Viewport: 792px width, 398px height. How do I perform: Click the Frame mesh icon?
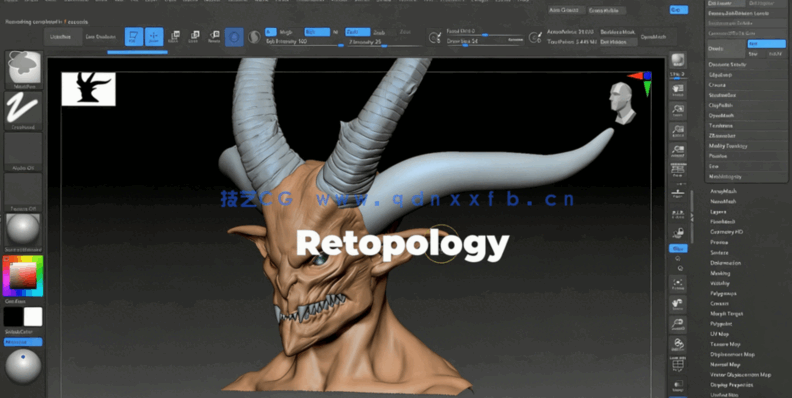coord(677,284)
